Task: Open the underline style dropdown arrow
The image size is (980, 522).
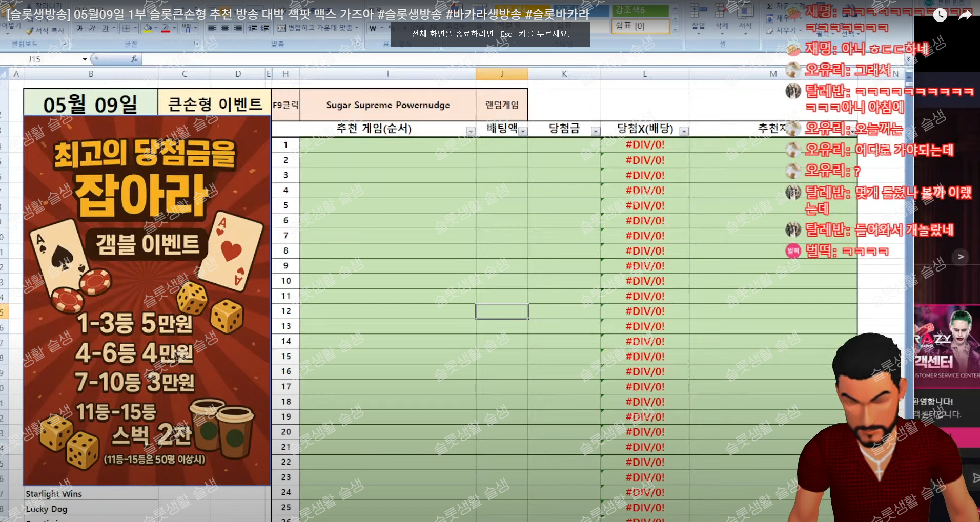Action: (114, 28)
